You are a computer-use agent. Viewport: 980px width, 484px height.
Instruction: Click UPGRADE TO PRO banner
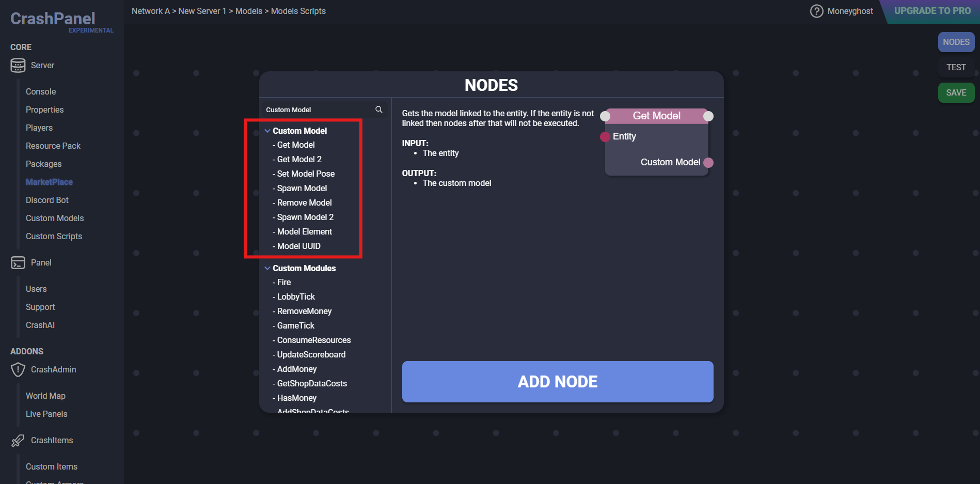pyautogui.click(x=932, y=11)
